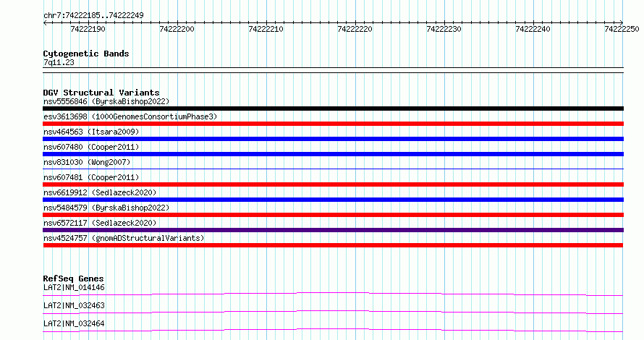Click black bar of nsv5556846
Viewport: 644px width, 340px height.
tap(333, 109)
